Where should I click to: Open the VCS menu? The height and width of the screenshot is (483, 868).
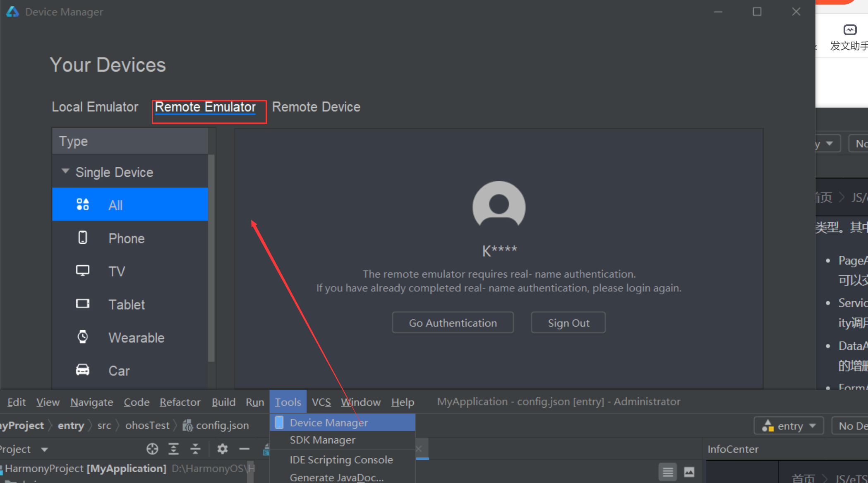point(321,402)
